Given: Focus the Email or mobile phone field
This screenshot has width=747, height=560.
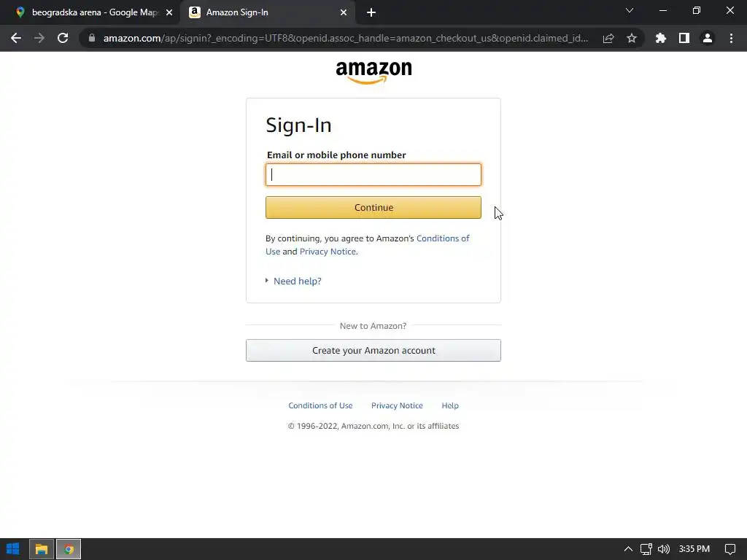Looking at the screenshot, I should (x=373, y=175).
